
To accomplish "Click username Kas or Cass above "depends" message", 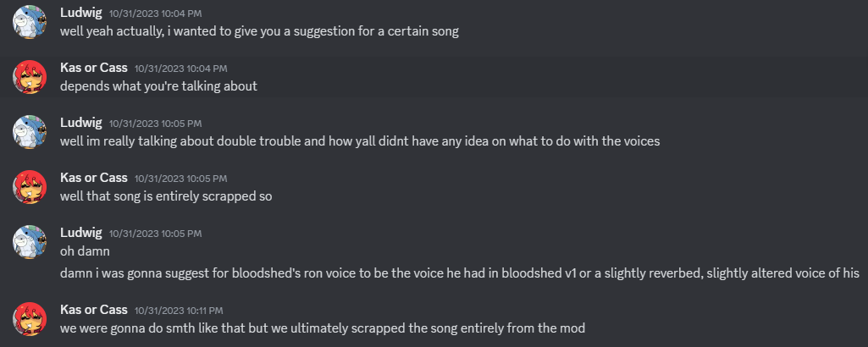I will click(x=94, y=68).
